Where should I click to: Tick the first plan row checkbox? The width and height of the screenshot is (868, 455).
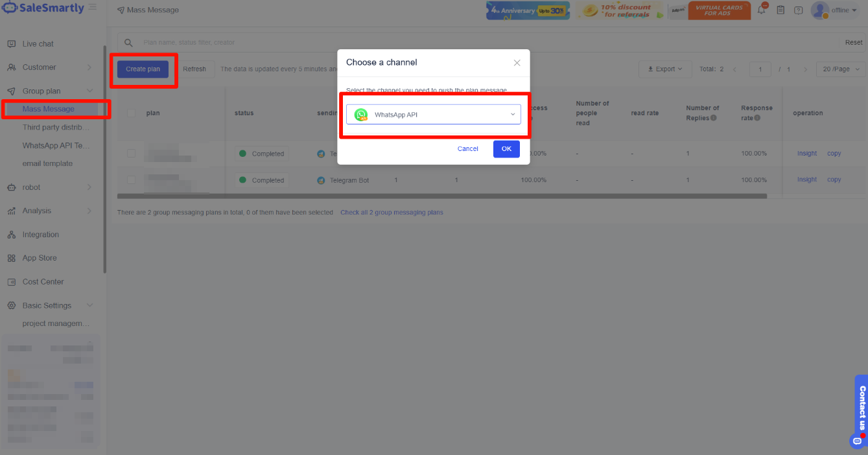coord(132,154)
